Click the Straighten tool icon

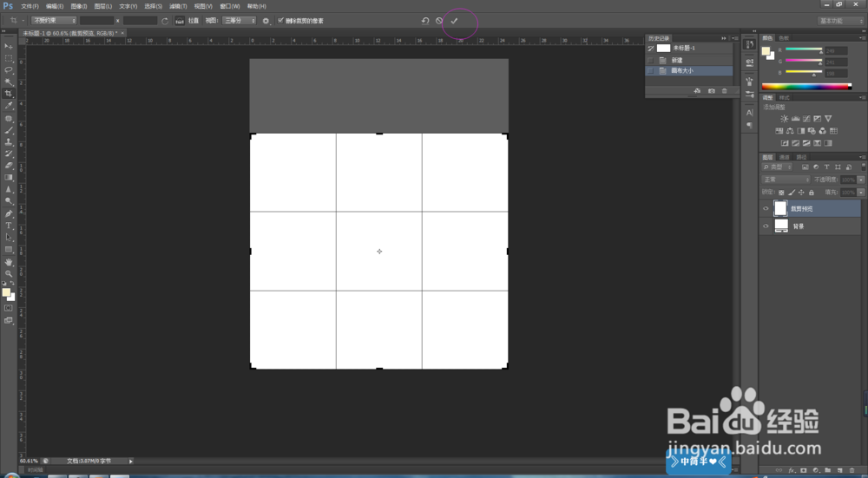[x=180, y=21]
